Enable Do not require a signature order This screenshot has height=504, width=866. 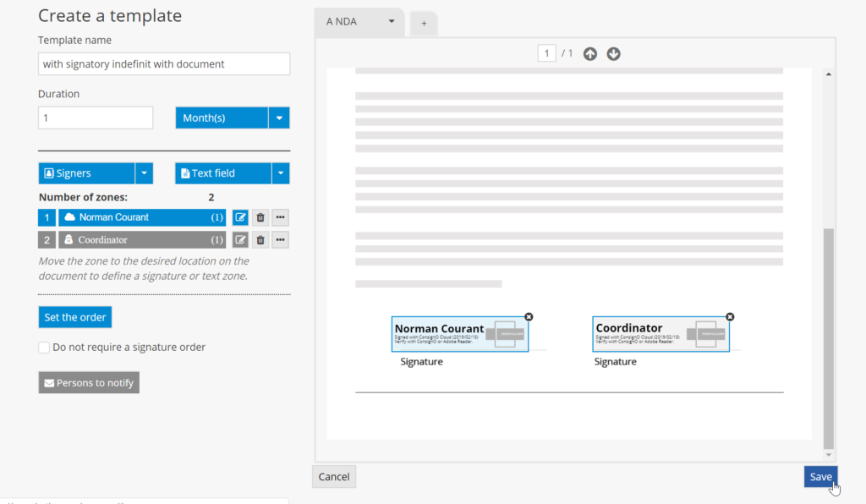[44, 348]
